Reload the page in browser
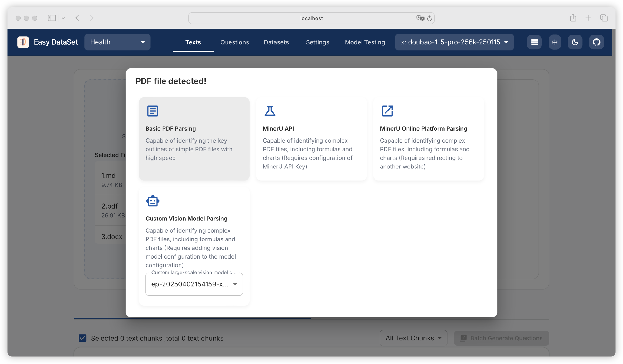 click(429, 18)
